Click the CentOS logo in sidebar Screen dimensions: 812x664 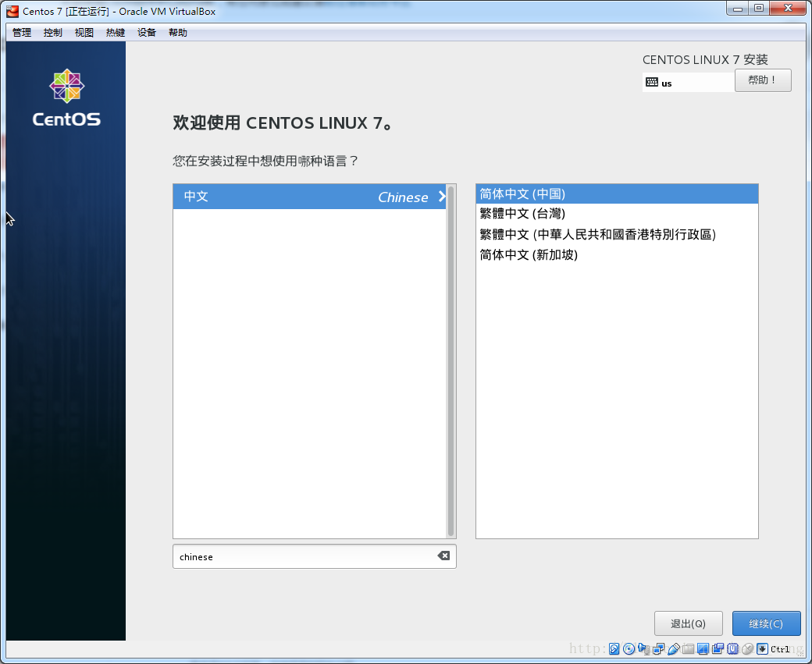pos(66,98)
